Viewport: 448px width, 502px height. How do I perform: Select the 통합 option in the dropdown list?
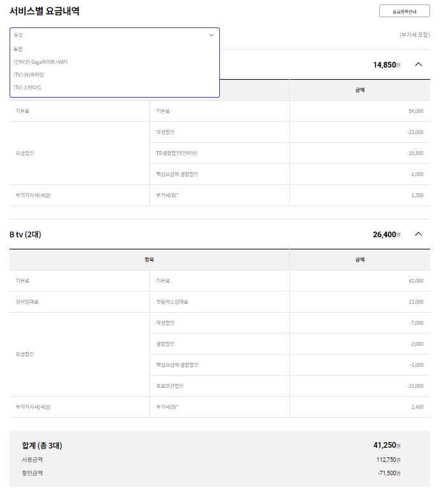[18, 49]
